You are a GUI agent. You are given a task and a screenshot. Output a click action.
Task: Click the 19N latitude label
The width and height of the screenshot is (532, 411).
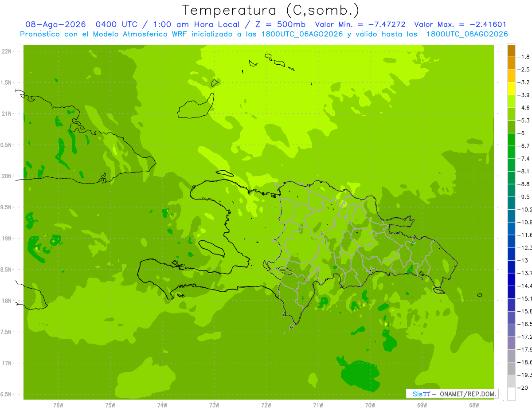(8, 239)
